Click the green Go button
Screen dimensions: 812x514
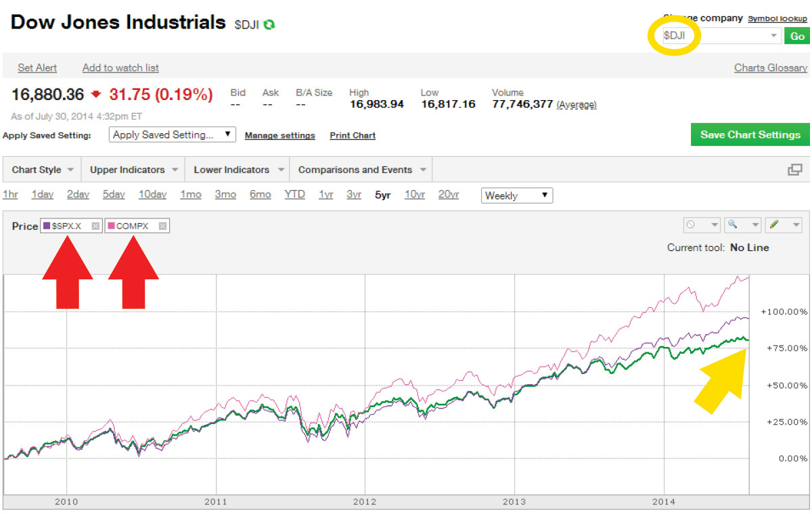797,37
